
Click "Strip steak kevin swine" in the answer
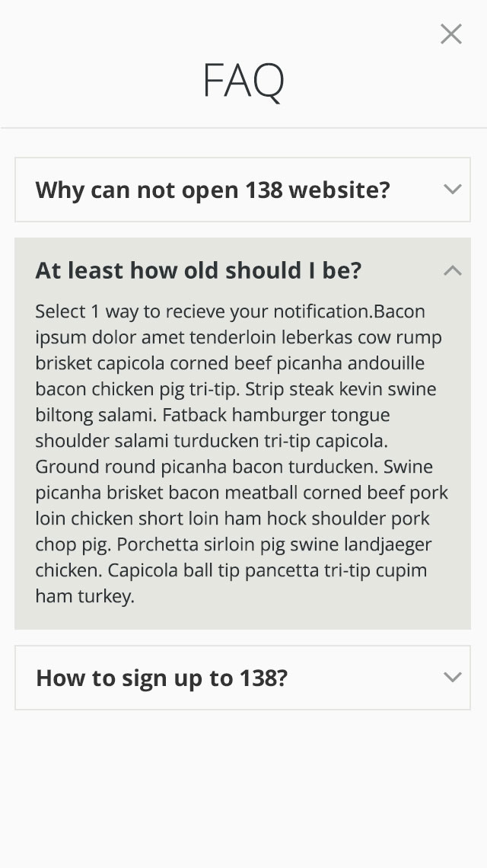click(341, 389)
